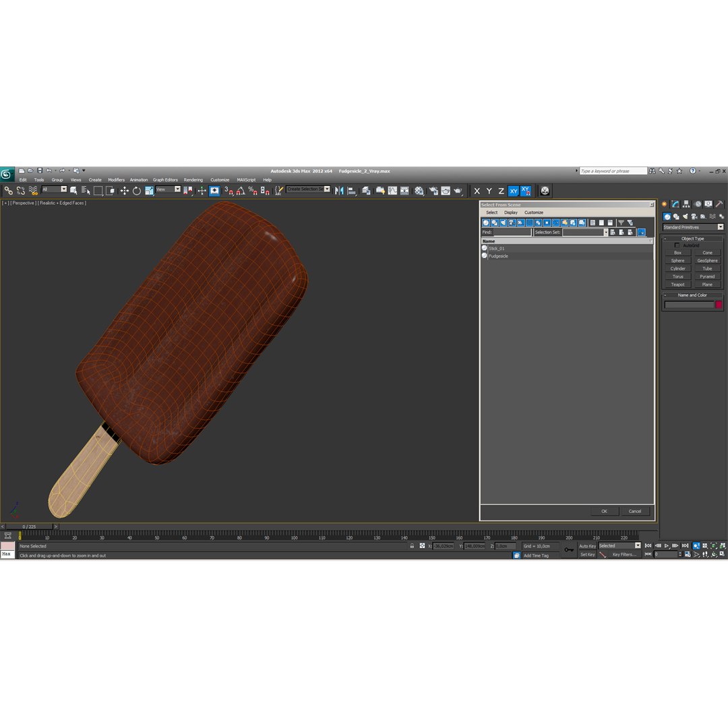Toggle the 3D Snaps button
The width and height of the screenshot is (728, 728).
point(229,190)
